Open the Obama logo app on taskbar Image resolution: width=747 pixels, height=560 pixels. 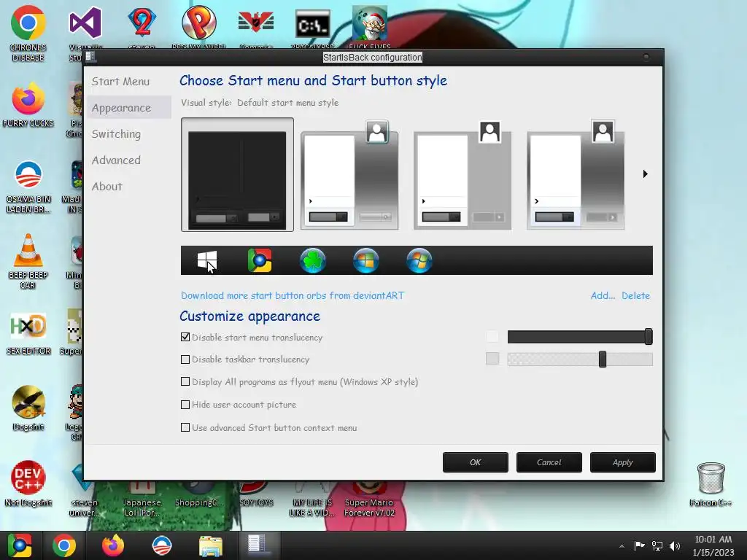[161, 545]
